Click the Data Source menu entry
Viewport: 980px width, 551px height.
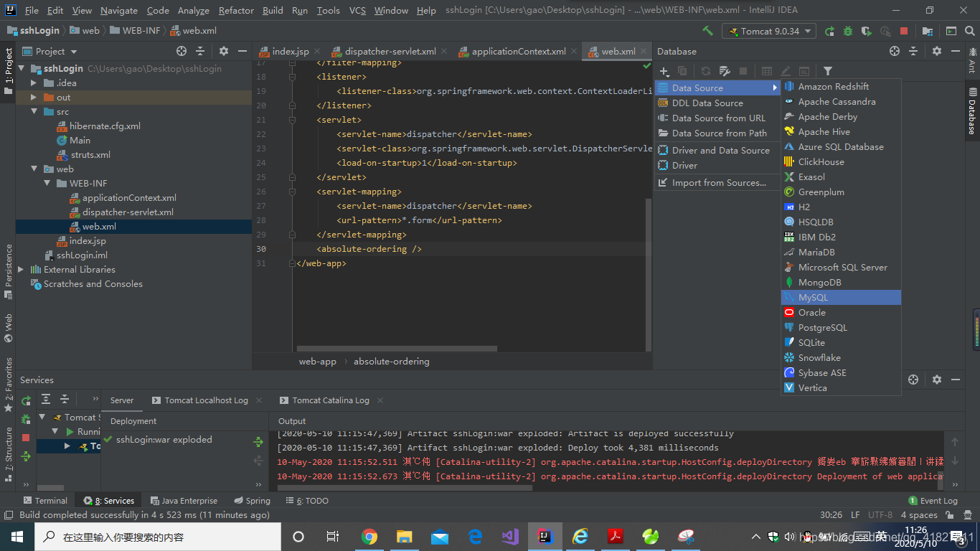click(717, 88)
